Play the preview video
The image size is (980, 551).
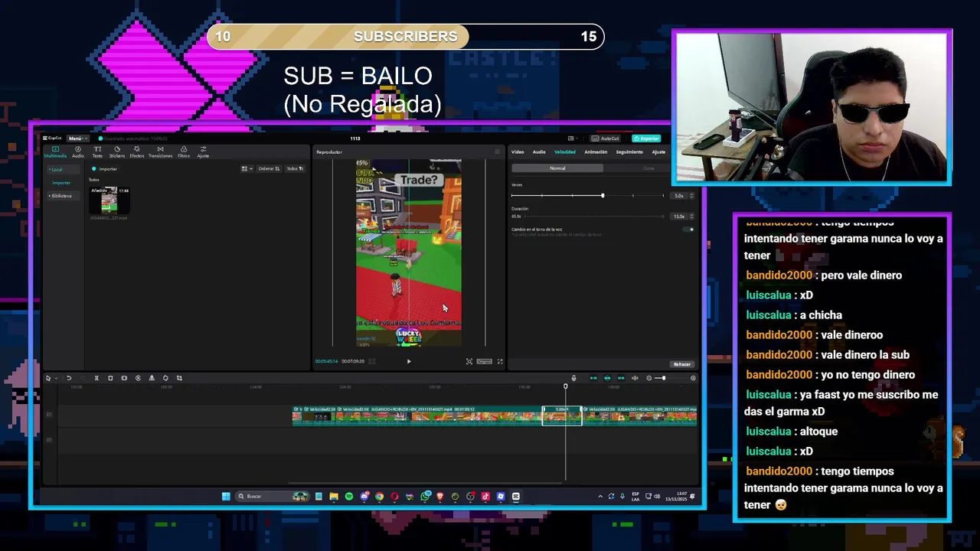pyautogui.click(x=408, y=361)
